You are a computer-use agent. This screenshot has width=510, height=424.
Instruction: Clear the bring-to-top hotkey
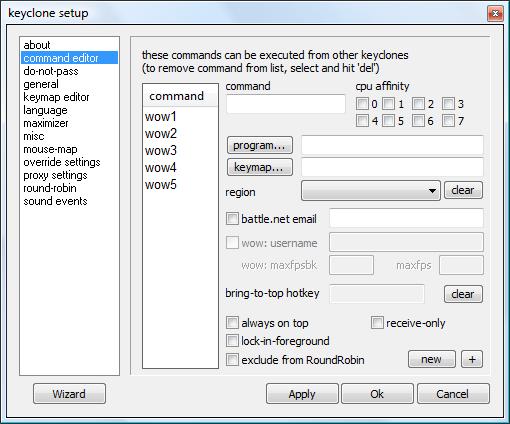[x=463, y=294]
